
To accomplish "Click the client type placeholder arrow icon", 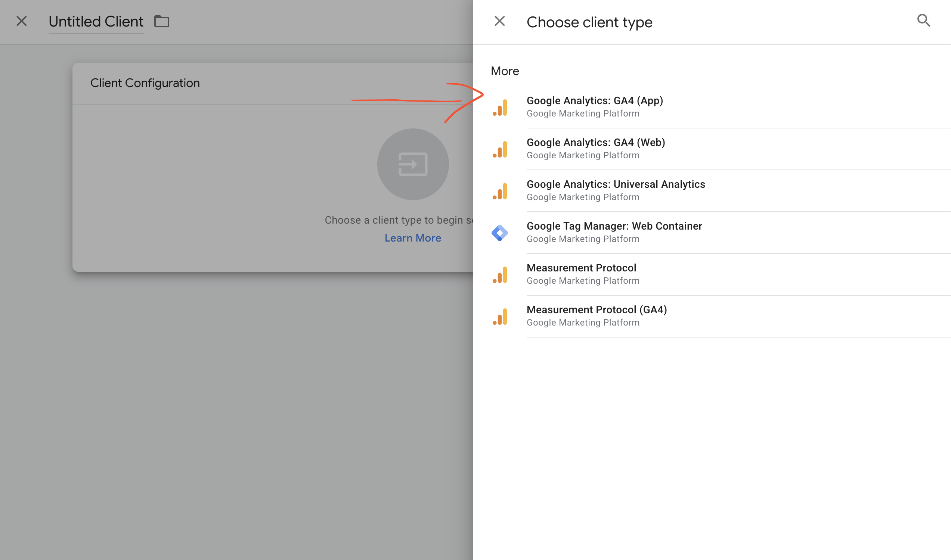I will (413, 164).
